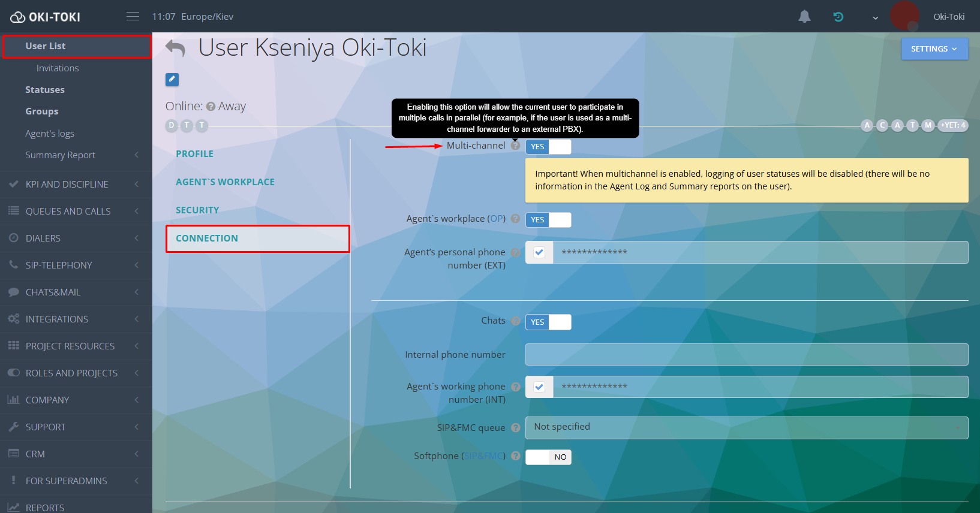
Task: Open the SETTINGS dropdown button
Action: pyautogui.click(x=934, y=49)
